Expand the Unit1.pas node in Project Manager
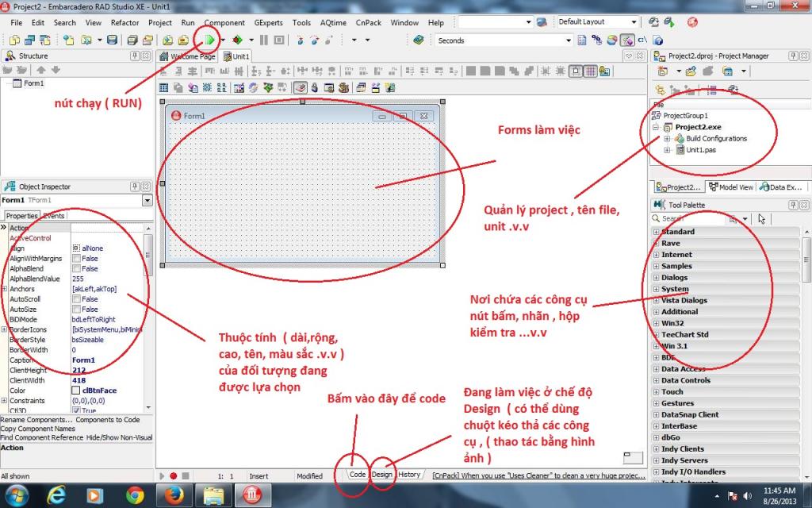The image size is (812, 508). click(667, 150)
